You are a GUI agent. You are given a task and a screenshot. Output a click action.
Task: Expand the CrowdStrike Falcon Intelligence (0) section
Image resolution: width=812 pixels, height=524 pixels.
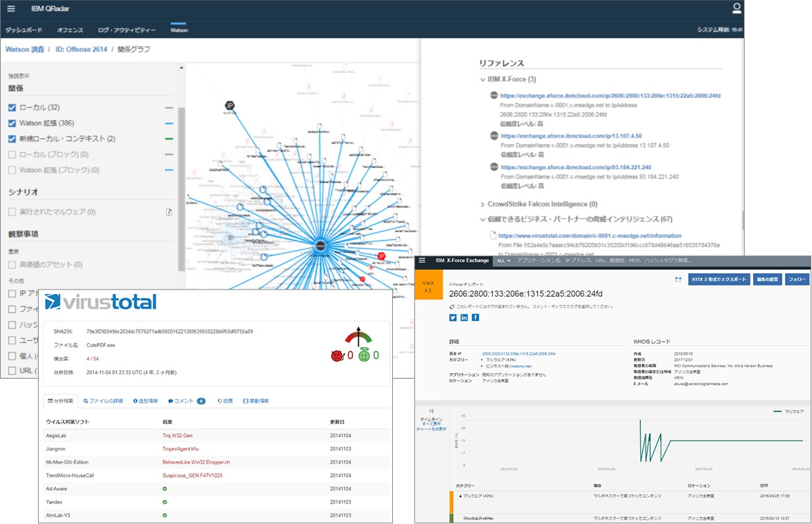483,204
